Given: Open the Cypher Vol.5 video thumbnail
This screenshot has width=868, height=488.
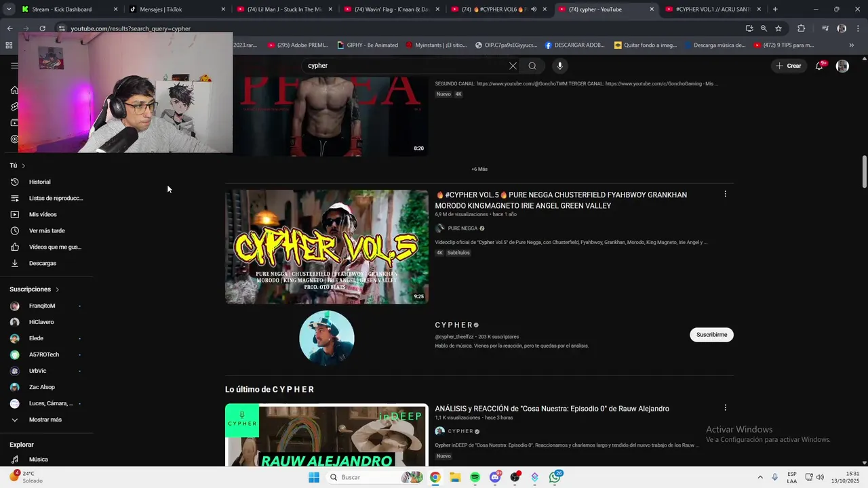Looking at the screenshot, I should point(327,247).
